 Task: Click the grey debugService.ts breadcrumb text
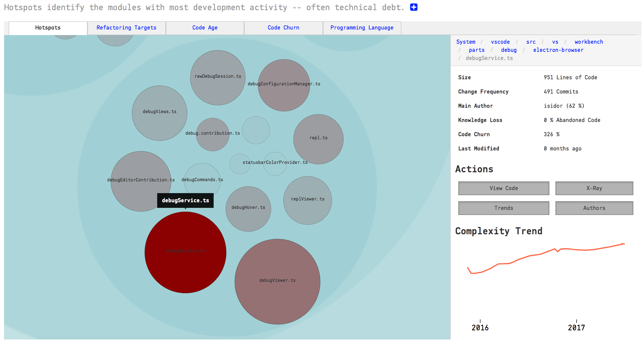[489, 58]
